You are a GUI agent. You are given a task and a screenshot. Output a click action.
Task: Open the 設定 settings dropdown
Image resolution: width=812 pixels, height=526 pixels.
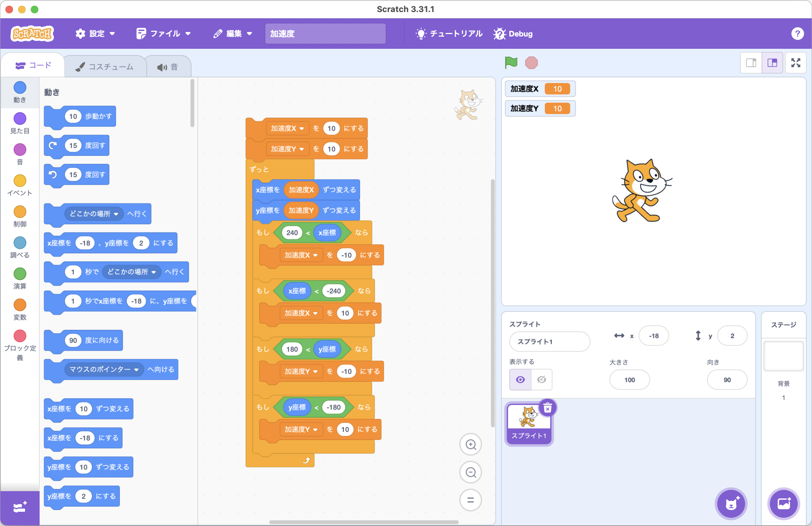tap(95, 34)
